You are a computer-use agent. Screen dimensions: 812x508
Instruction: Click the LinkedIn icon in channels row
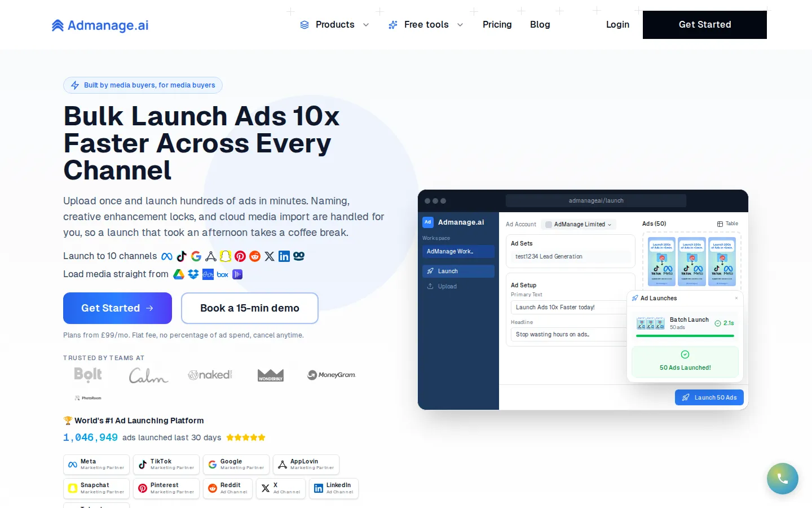(284, 256)
